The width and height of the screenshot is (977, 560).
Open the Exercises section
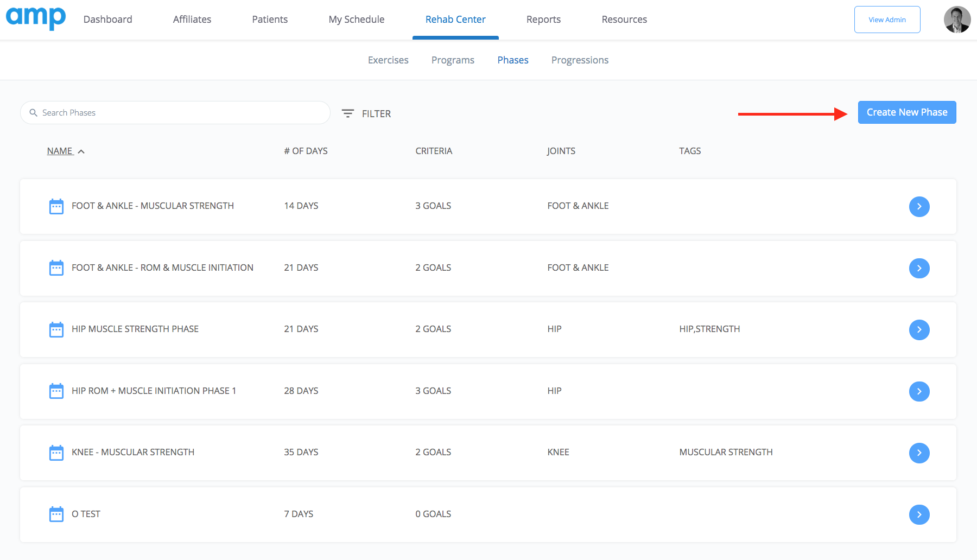[x=388, y=60]
